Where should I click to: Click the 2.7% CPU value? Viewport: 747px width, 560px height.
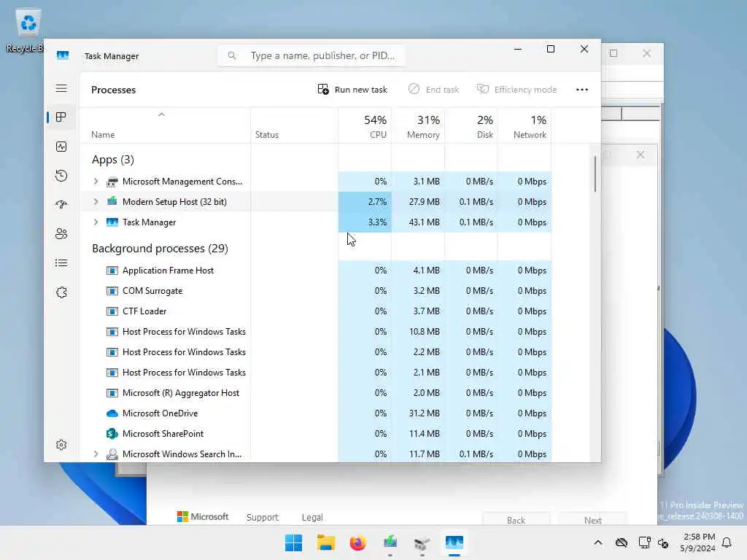coord(377,202)
